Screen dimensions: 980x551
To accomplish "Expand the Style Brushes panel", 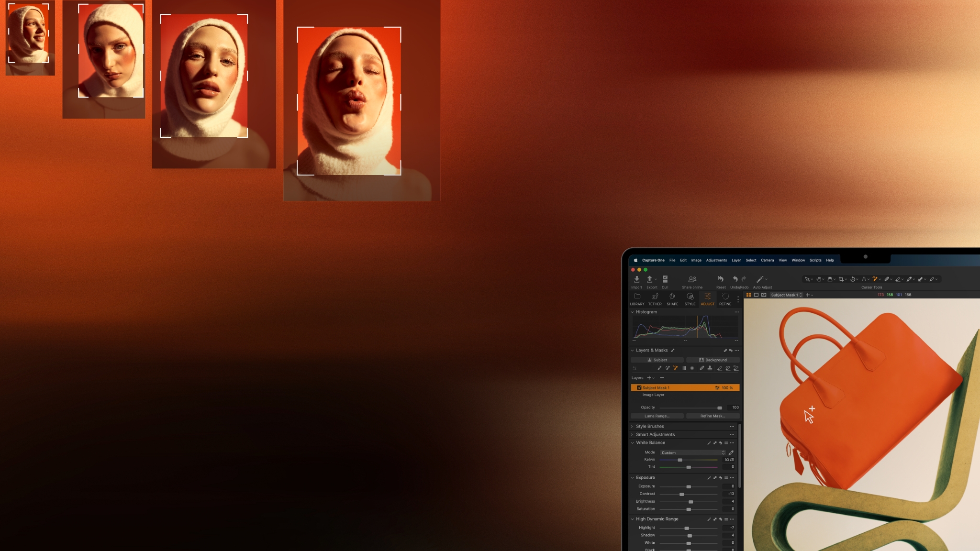I will 632,427.
